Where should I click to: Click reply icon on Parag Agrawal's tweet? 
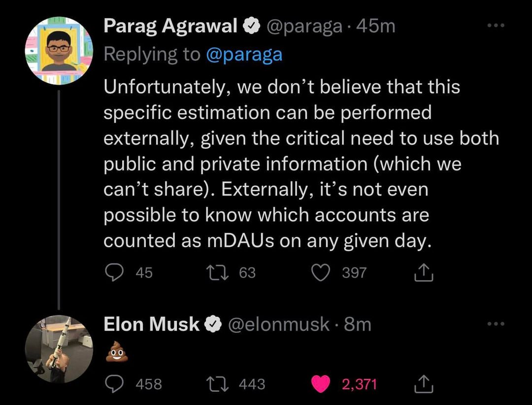tap(114, 272)
